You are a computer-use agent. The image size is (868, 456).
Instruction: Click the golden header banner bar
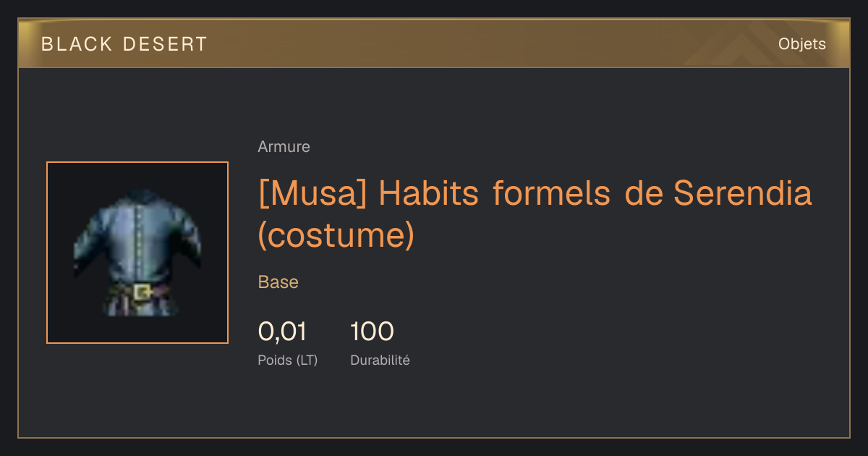tap(434, 43)
